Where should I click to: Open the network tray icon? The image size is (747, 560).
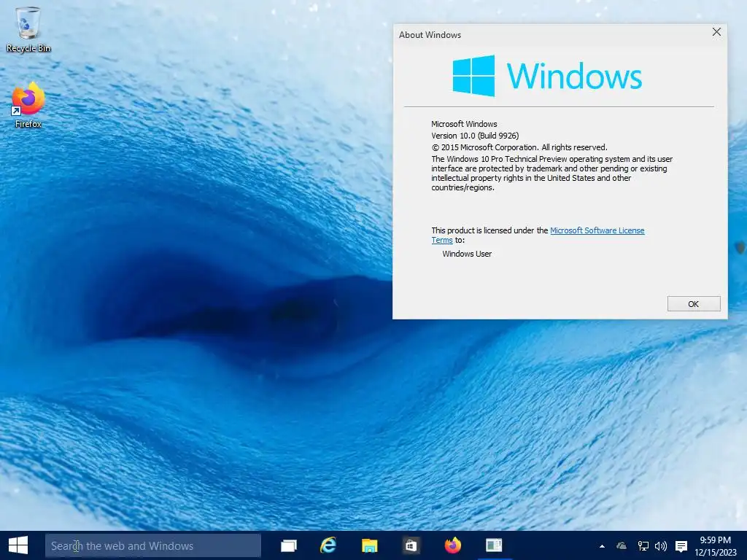[643, 546]
